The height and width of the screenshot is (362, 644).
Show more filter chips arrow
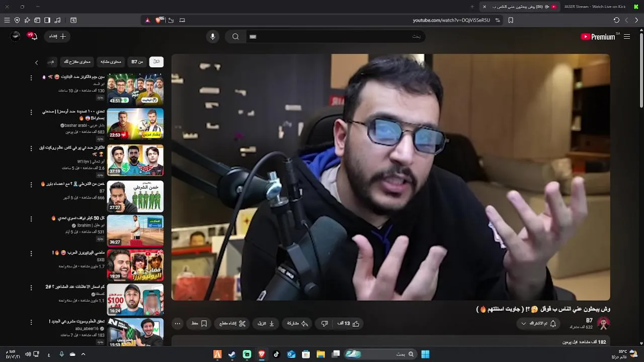(36, 62)
